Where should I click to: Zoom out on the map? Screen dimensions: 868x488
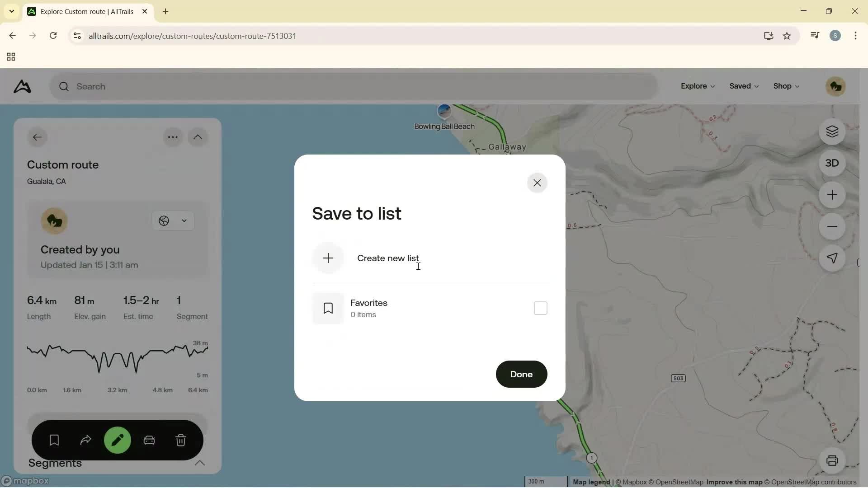pyautogui.click(x=832, y=226)
